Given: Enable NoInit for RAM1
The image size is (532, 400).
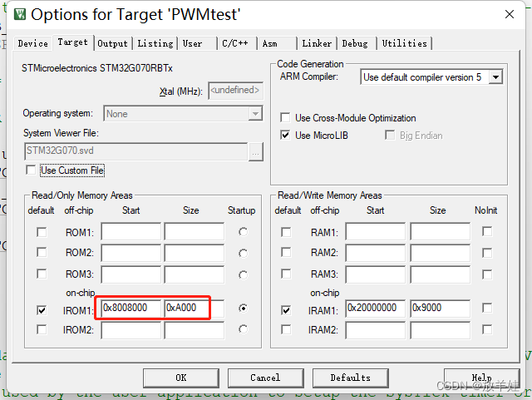Looking at the screenshot, I should 487,231.
